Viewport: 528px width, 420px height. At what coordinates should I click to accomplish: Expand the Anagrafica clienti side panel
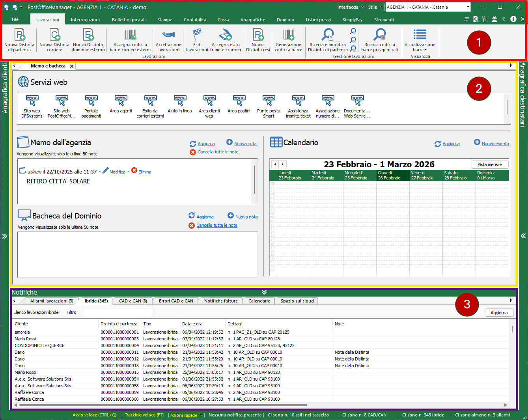pyautogui.click(x=5, y=236)
